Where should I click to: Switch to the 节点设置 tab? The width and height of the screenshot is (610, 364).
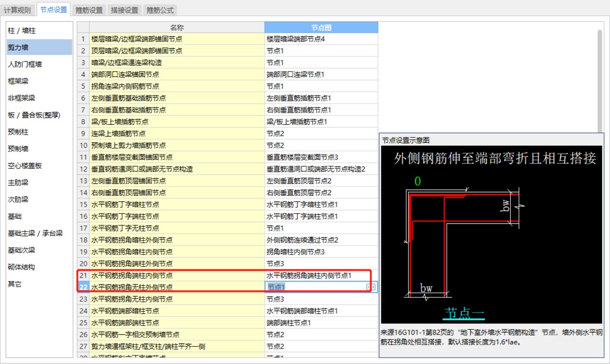53,9
